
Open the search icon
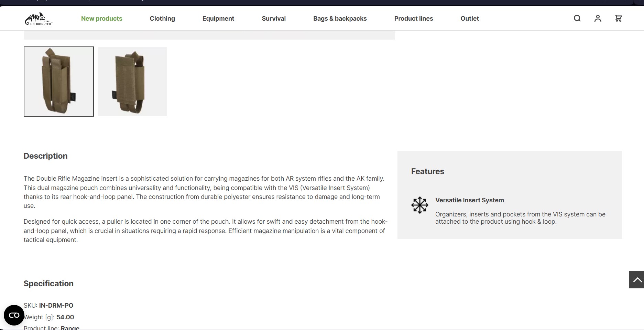point(577,19)
